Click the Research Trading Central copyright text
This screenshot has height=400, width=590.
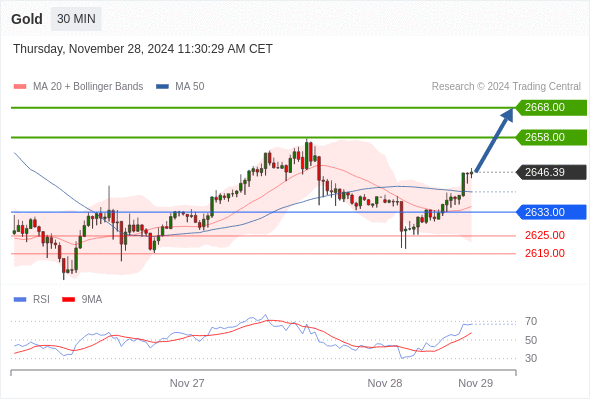[x=506, y=87]
